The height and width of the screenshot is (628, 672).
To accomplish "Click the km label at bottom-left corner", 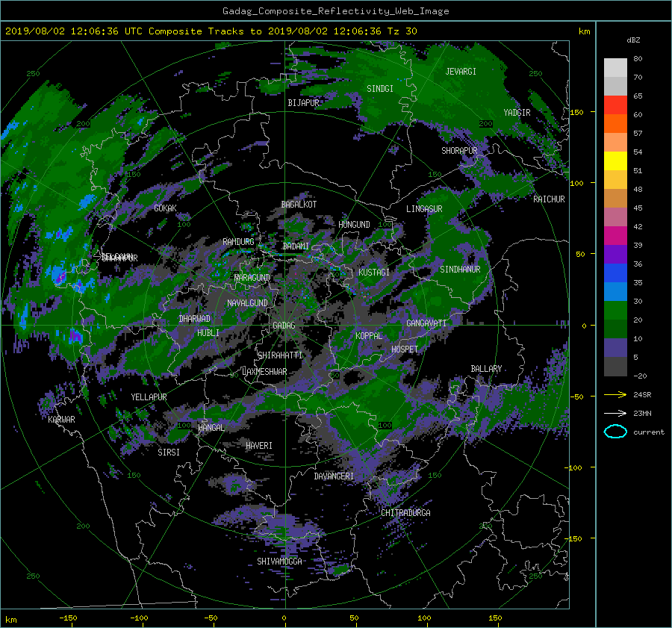I will pos(10,620).
